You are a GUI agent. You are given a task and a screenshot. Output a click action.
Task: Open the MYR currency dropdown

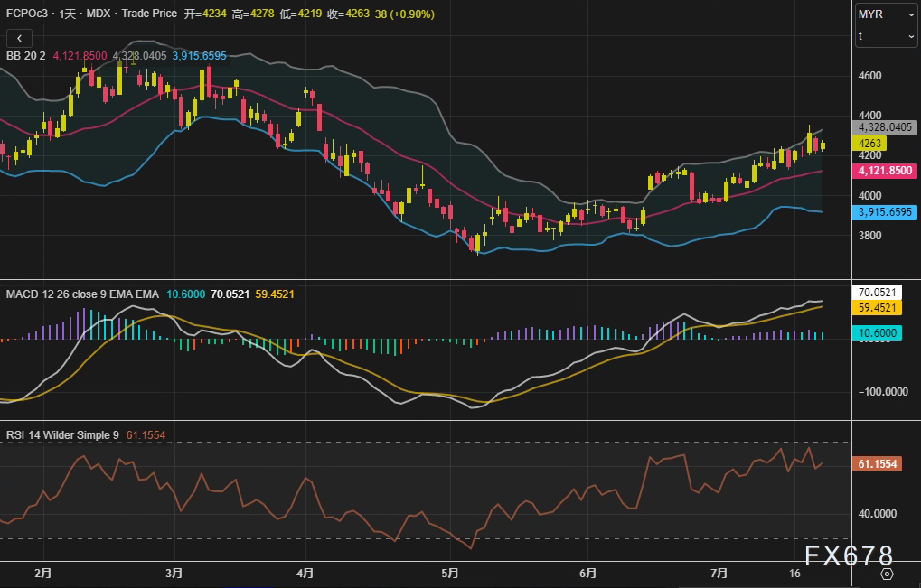[x=886, y=14]
